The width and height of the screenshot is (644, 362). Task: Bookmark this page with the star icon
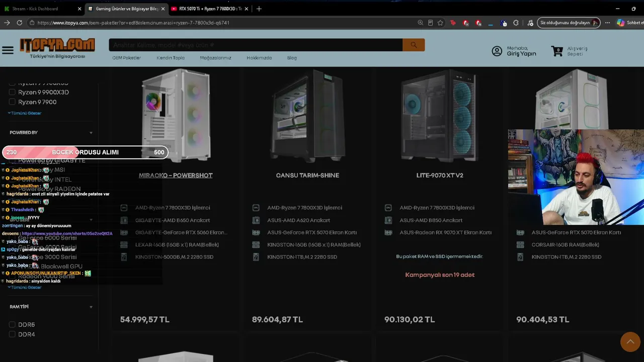click(440, 23)
